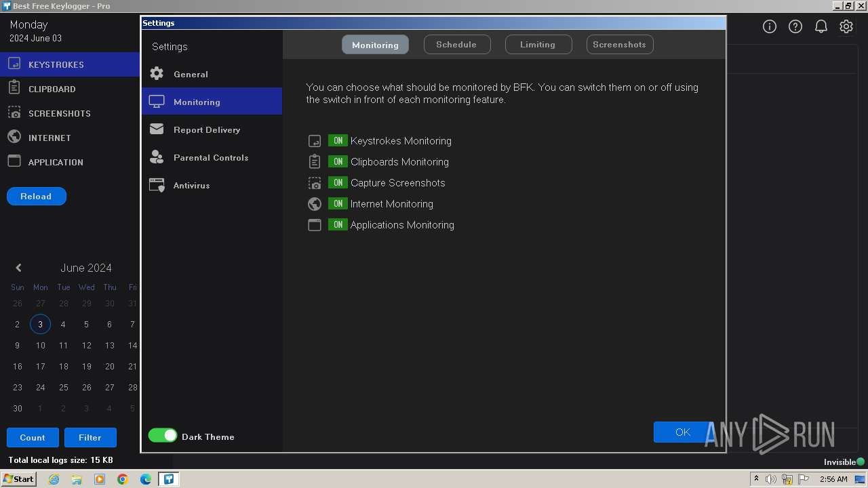Click the Action Center flag tray icon
This screenshot has width=868, height=488.
pyautogui.click(x=804, y=479)
